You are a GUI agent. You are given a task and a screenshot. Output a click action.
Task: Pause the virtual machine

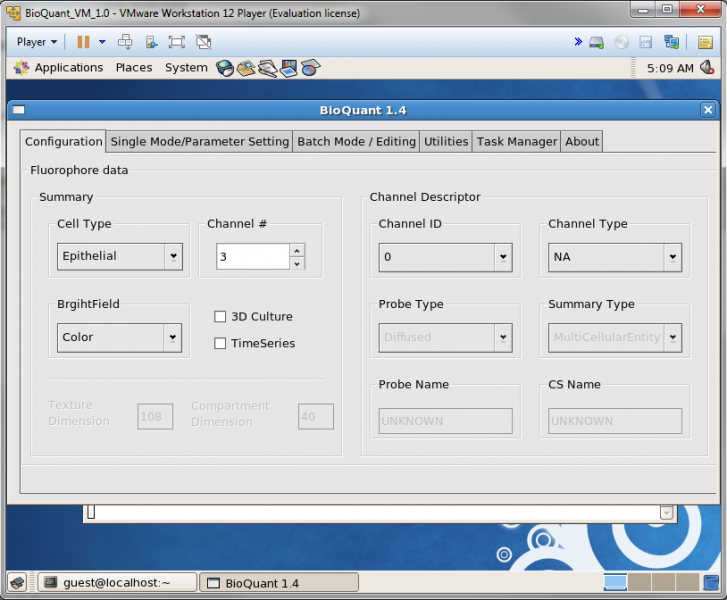tap(83, 42)
